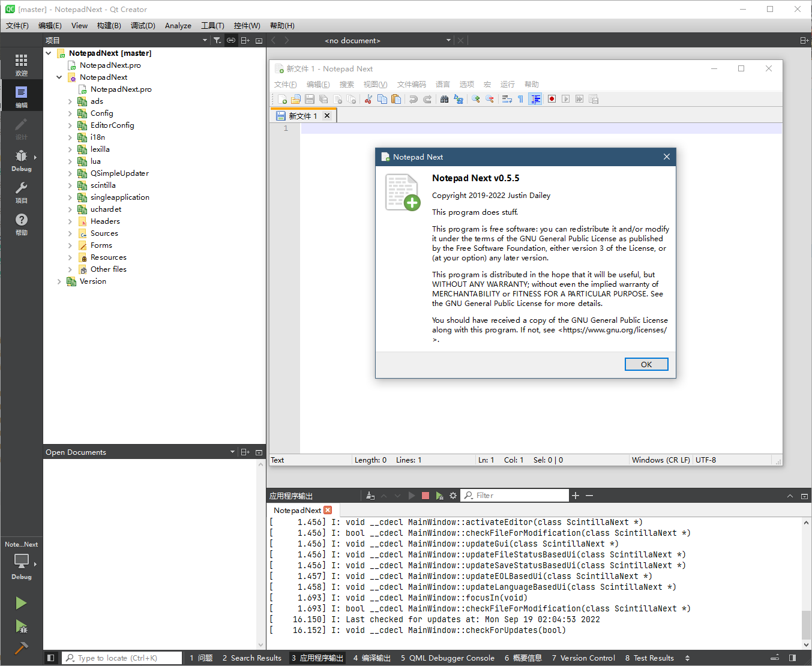Image resolution: width=812 pixels, height=666 pixels.
Task: Click Run Macro Multiple Times icon
Action: click(579, 99)
